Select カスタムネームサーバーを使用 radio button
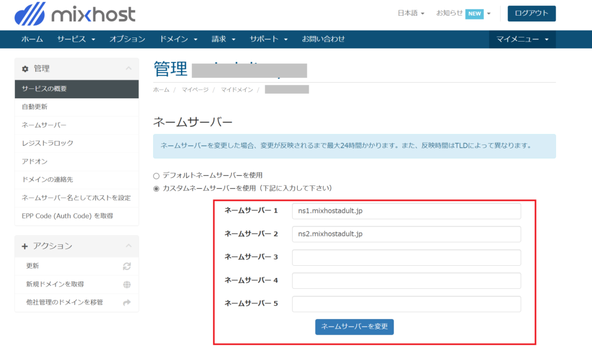The width and height of the screenshot is (592, 364). point(156,188)
